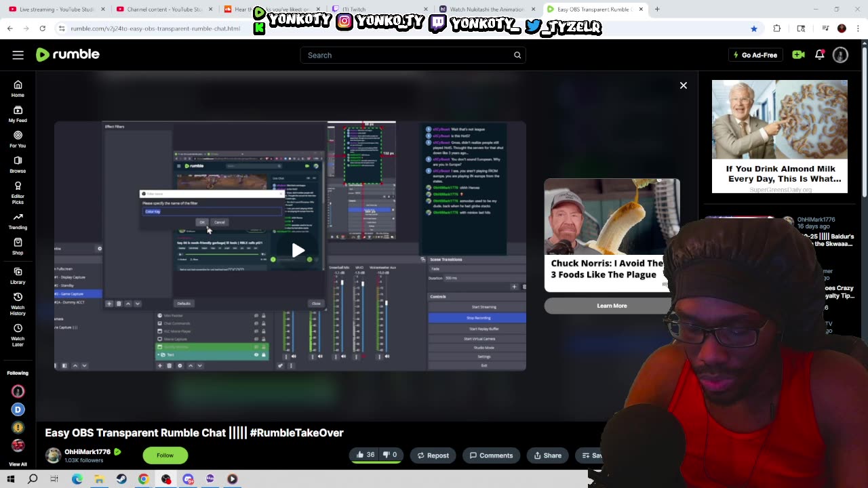868x488 pixels.
Task: Click the Repost button
Action: tap(433, 455)
